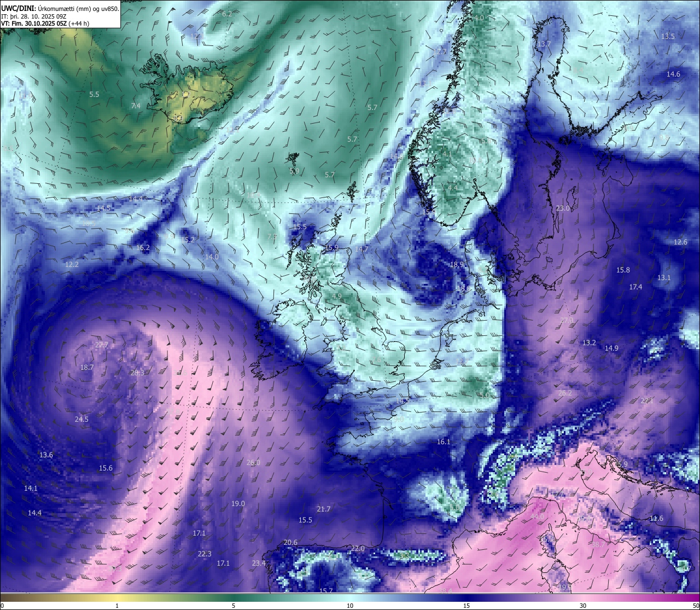
Task: Click the title text 'UWC/DINI: Úrkomumætti (mm) og uv850.'
Action: (60, 8)
